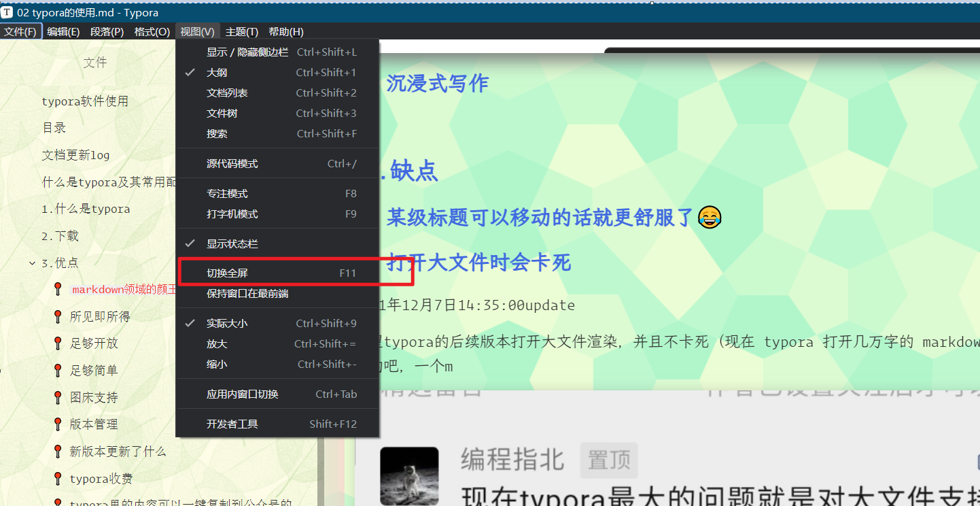
Task: Turn on 专注模式
Action: pyautogui.click(x=277, y=194)
